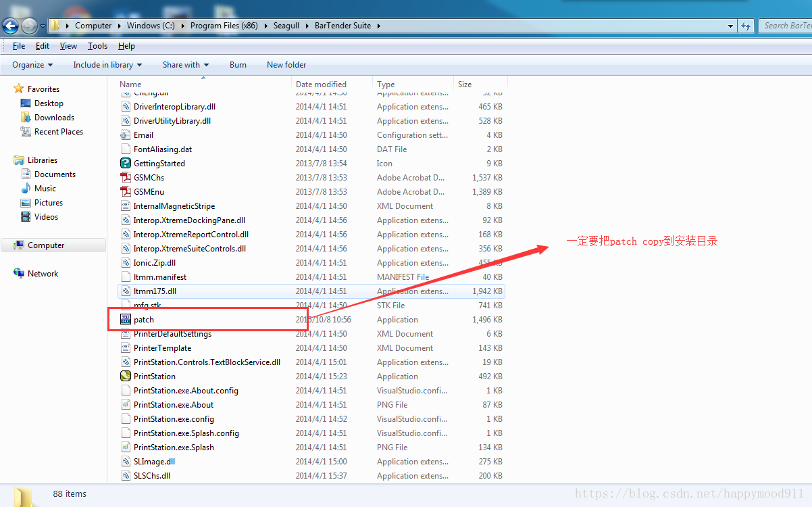Select the GSMEnu PDF icon
This screenshot has height=507, width=812.
[126, 192]
